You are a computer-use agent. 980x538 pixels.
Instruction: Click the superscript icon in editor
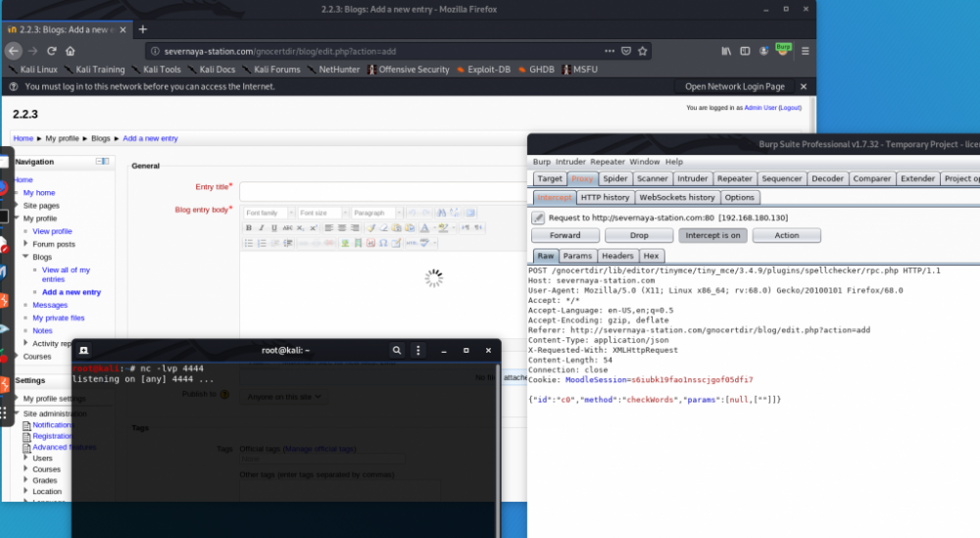[314, 228]
